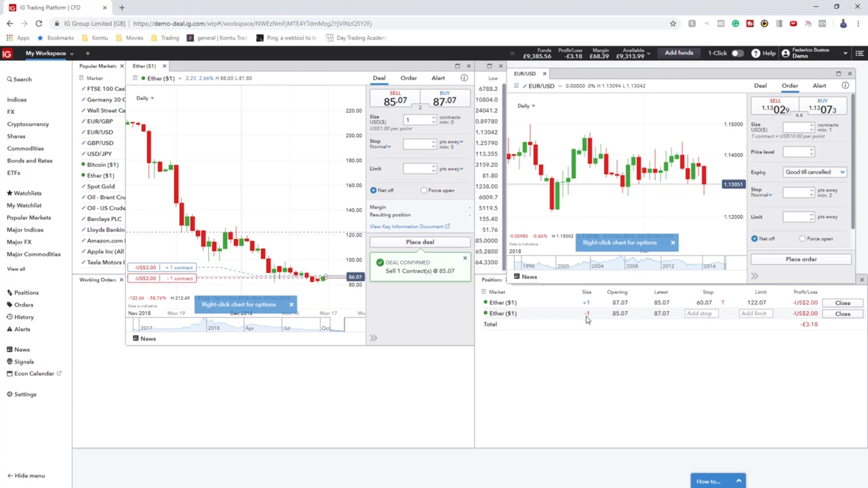Switch to Order tab in Ether ticket

[x=409, y=78]
